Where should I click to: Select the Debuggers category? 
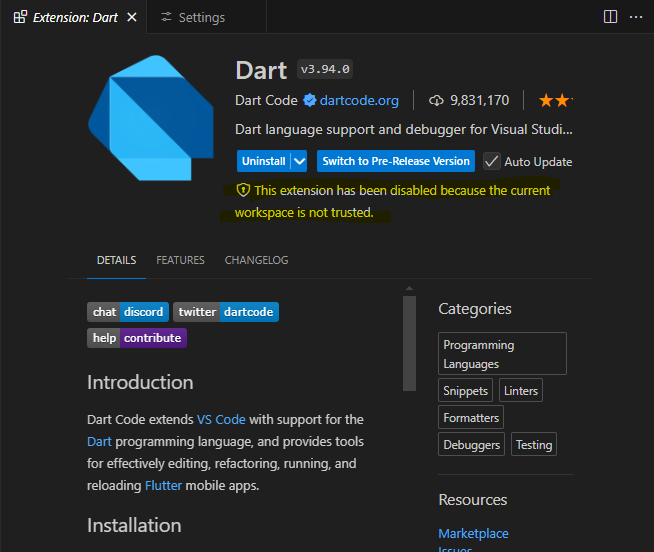471,444
